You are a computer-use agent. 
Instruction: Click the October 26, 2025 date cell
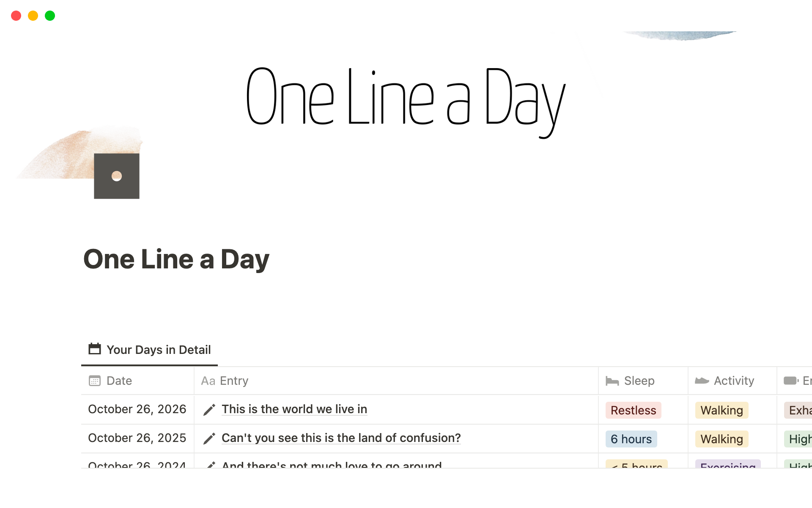[x=137, y=438]
